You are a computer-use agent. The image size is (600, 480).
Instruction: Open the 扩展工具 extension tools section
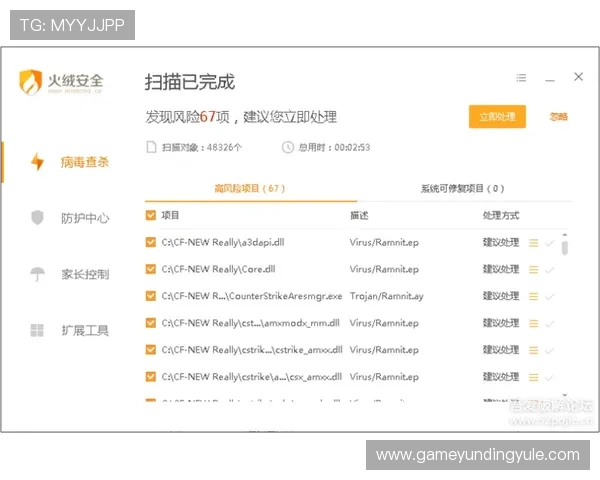85,330
